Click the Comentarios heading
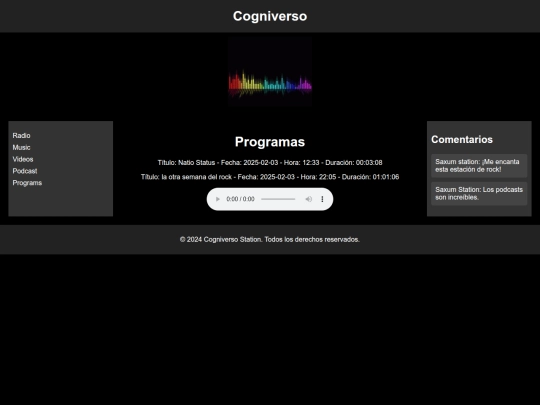 coord(462,139)
